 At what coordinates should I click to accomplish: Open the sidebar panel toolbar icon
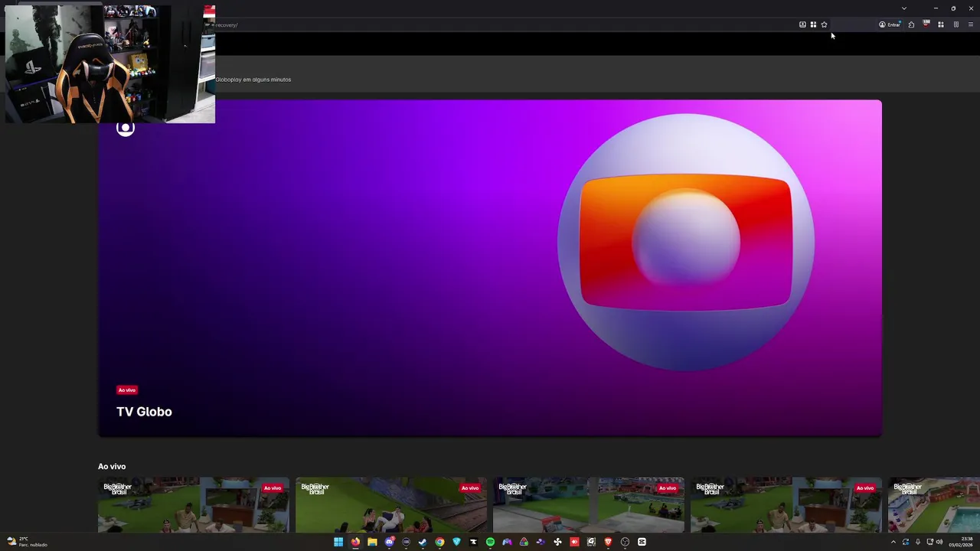[x=955, y=24]
